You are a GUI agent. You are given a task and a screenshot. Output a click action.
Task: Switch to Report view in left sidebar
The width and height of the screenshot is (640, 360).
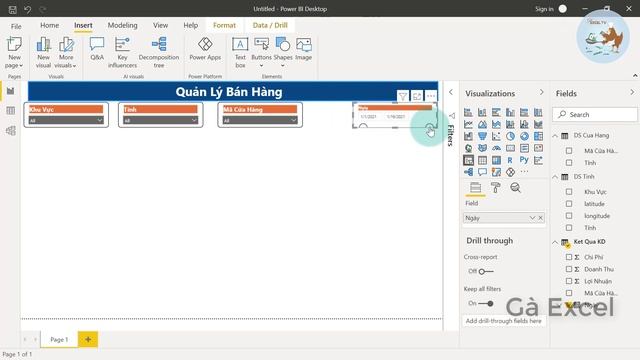(11, 91)
